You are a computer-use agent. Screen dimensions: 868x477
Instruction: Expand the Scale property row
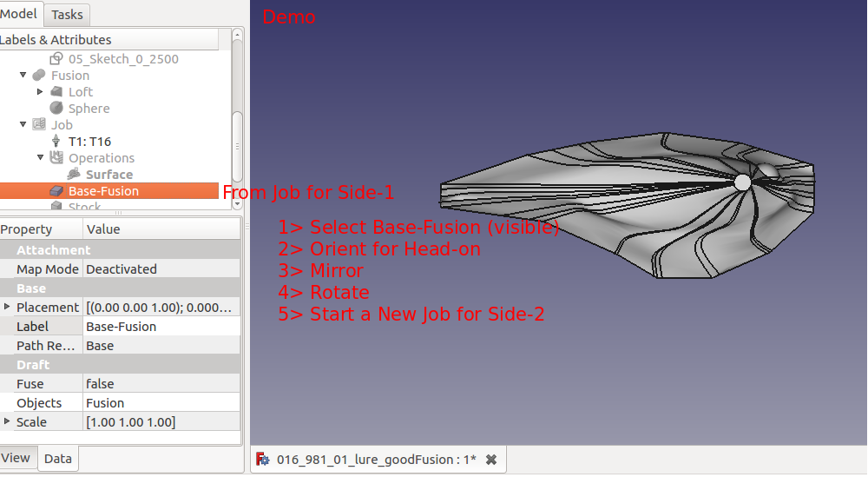point(8,422)
